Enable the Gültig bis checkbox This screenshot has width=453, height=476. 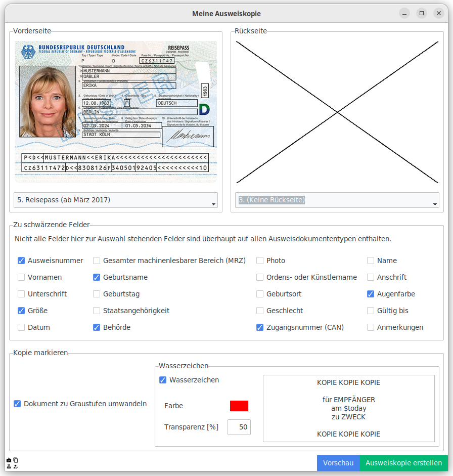371,311
